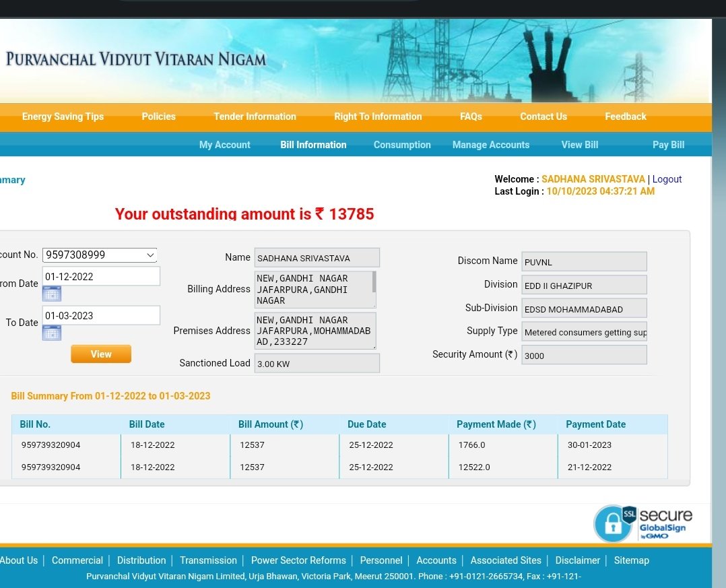Click the Bill Amount column header
This screenshot has height=588, width=726.
click(x=271, y=424)
